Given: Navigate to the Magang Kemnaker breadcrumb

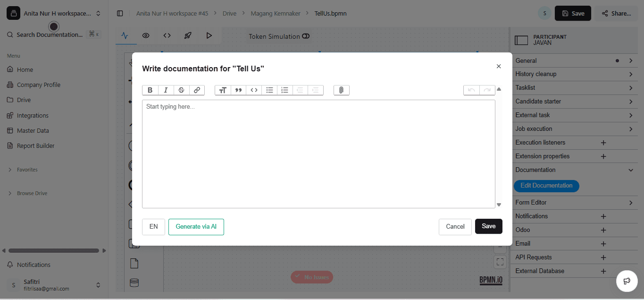Looking at the screenshot, I should (276, 13).
